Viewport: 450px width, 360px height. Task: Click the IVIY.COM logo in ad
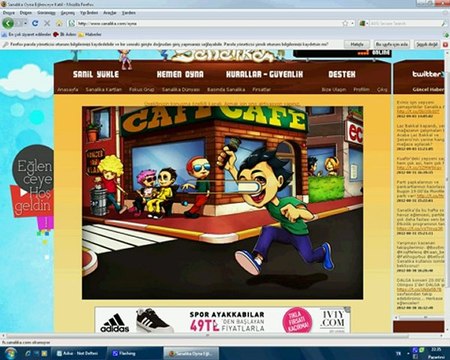(x=333, y=319)
